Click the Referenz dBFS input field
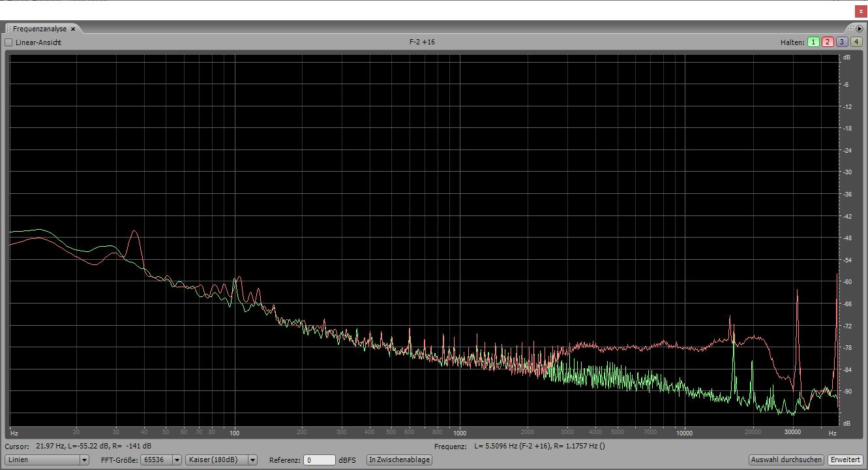Screen dimensions: 868x470 point(320,460)
